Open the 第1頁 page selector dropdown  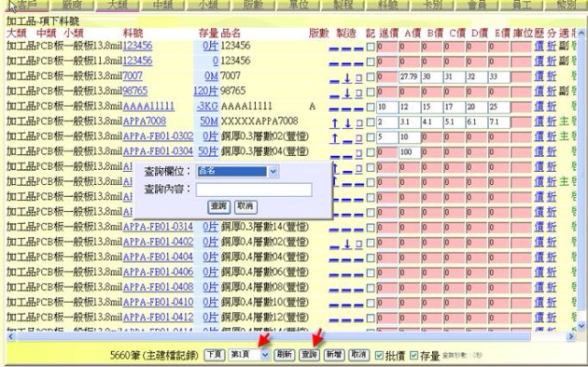click(265, 354)
